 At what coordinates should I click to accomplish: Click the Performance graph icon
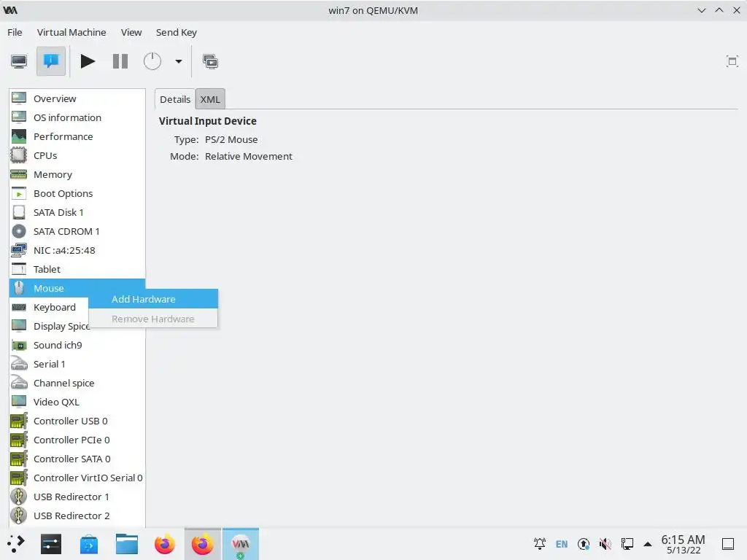[18, 136]
